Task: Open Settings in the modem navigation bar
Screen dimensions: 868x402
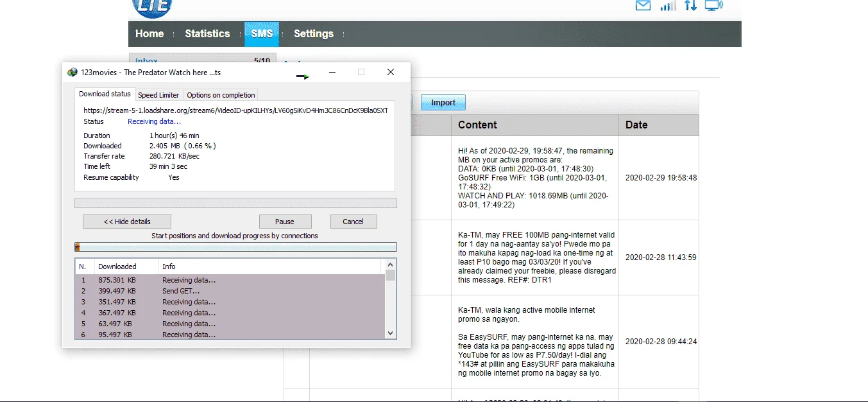Action: (x=314, y=34)
